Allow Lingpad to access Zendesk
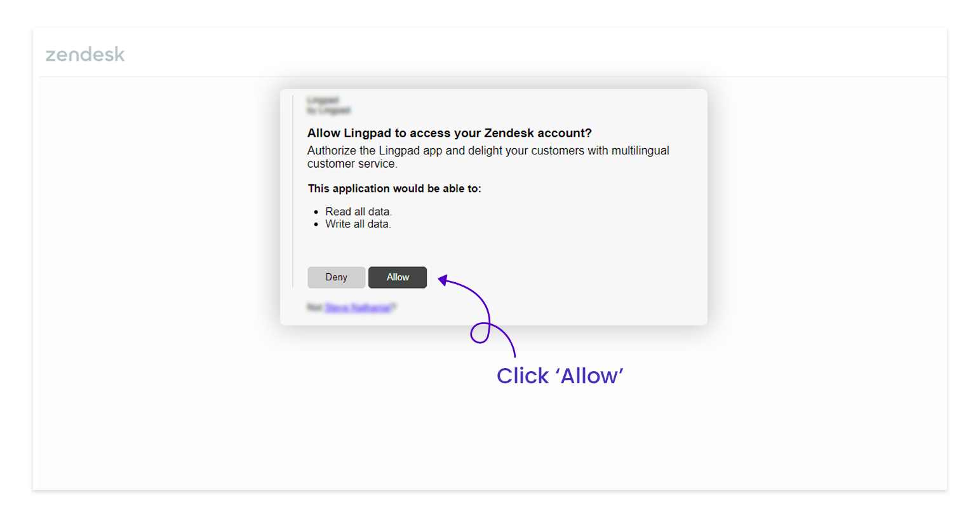Viewport: 980px width, 518px height. click(x=398, y=277)
